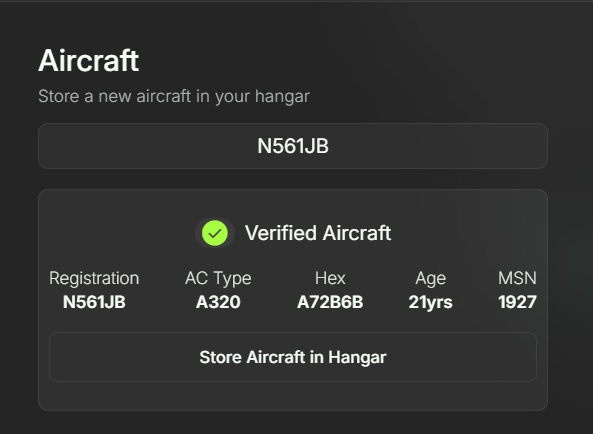Viewport: 593px width, 434px height.
Task: Click the A320 aircraft type value
Action: click(x=218, y=302)
